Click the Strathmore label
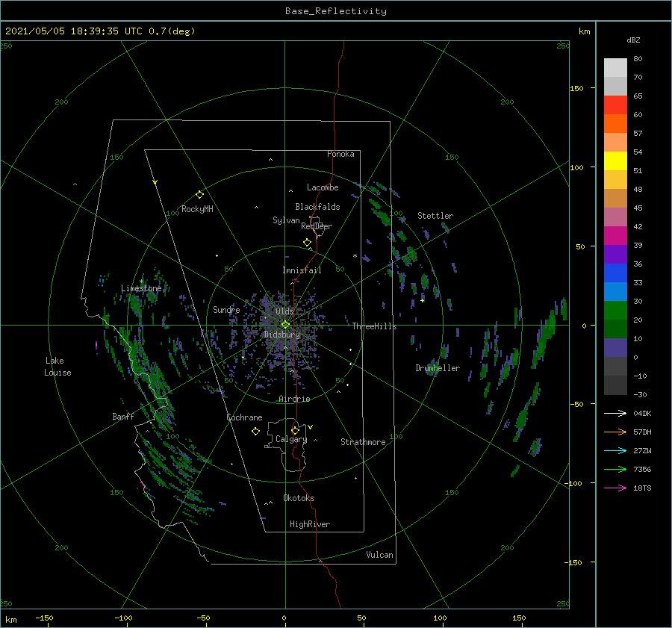This screenshot has height=628, width=672. [363, 442]
